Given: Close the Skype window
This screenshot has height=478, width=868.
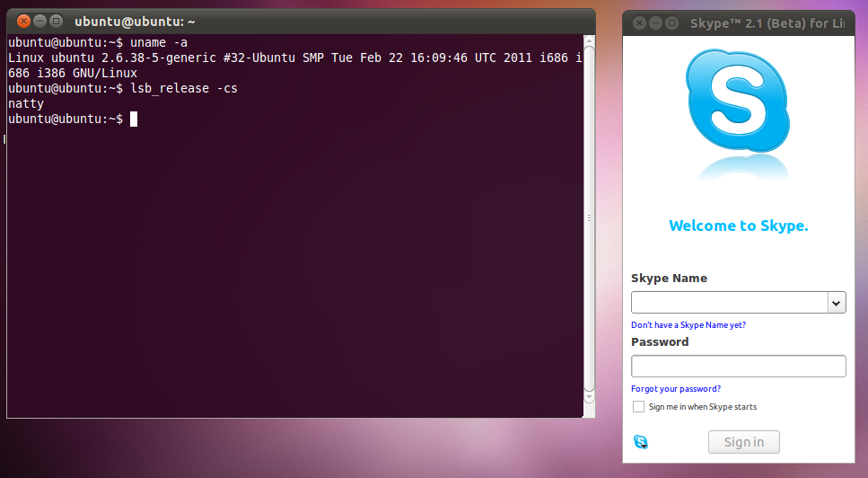Looking at the screenshot, I should pyautogui.click(x=639, y=23).
